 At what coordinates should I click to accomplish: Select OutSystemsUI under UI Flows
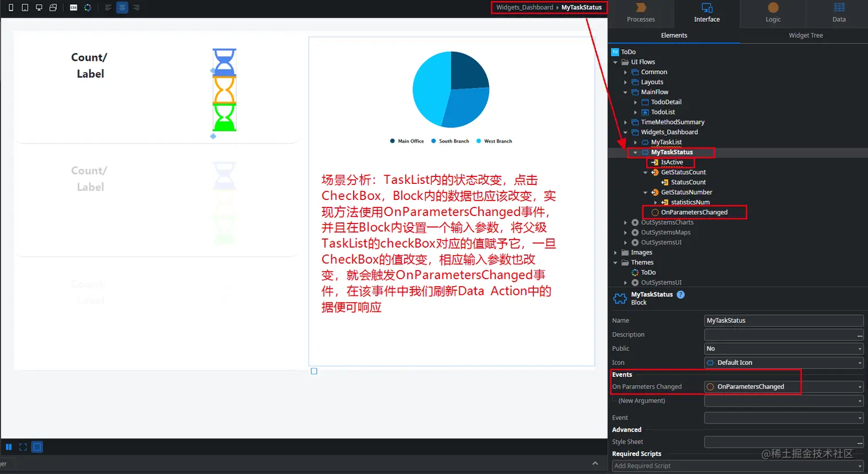[661, 242]
